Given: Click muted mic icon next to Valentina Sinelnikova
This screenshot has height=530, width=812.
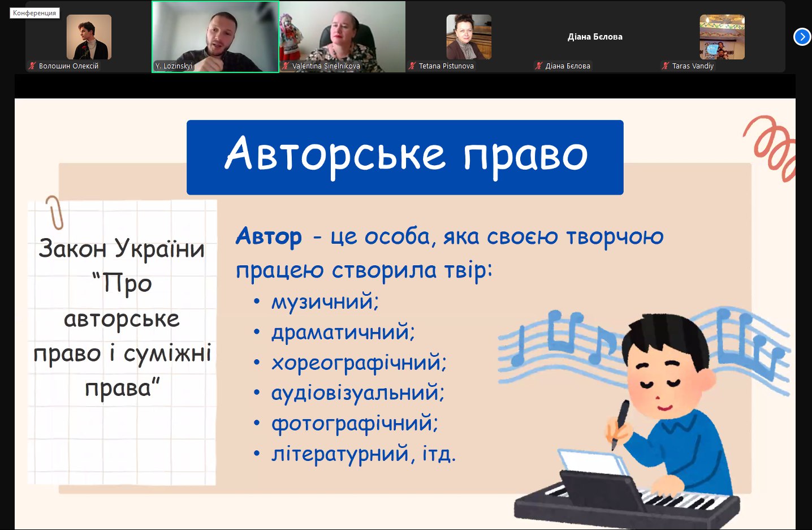Looking at the screenshot, I should tap(286, 66).
